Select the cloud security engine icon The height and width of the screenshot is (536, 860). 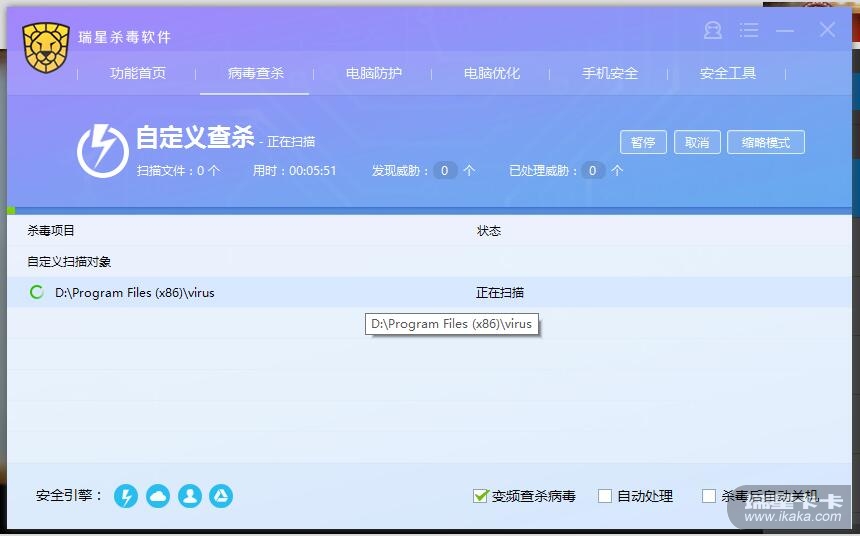pyautogui.click(x=158, y=496)
